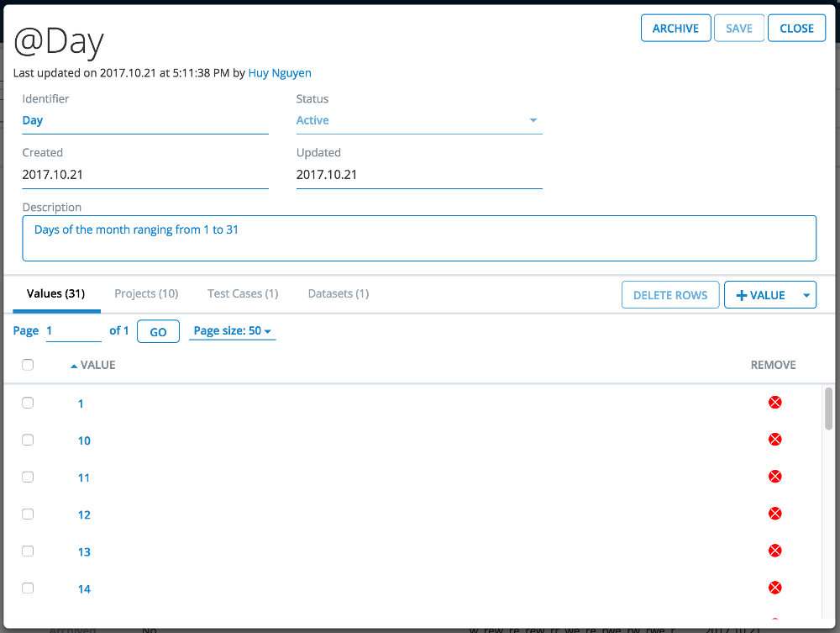The height and width of the screenshot is (633, 840).
Task: Sort by the VALUE column header arrow
Action: click(74, 366)
